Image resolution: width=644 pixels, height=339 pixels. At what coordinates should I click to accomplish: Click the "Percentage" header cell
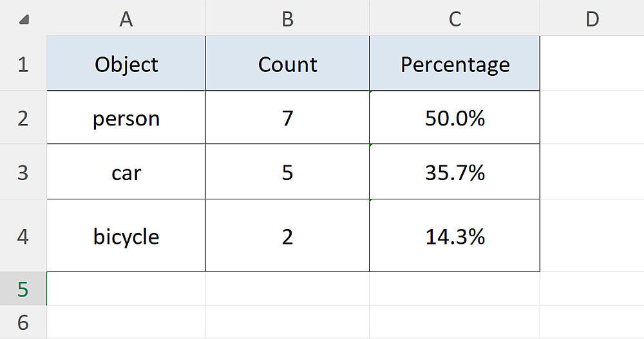click(455, 64)
